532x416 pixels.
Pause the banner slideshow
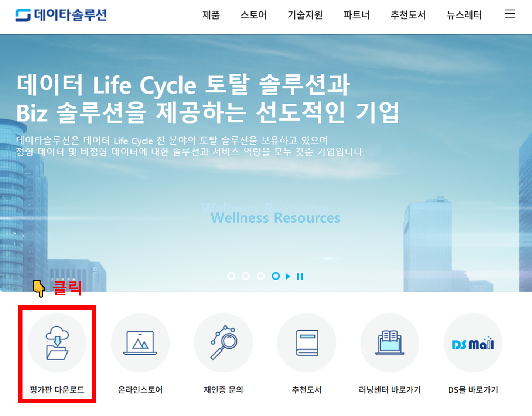pyautogui.click(x=300, y=276)
